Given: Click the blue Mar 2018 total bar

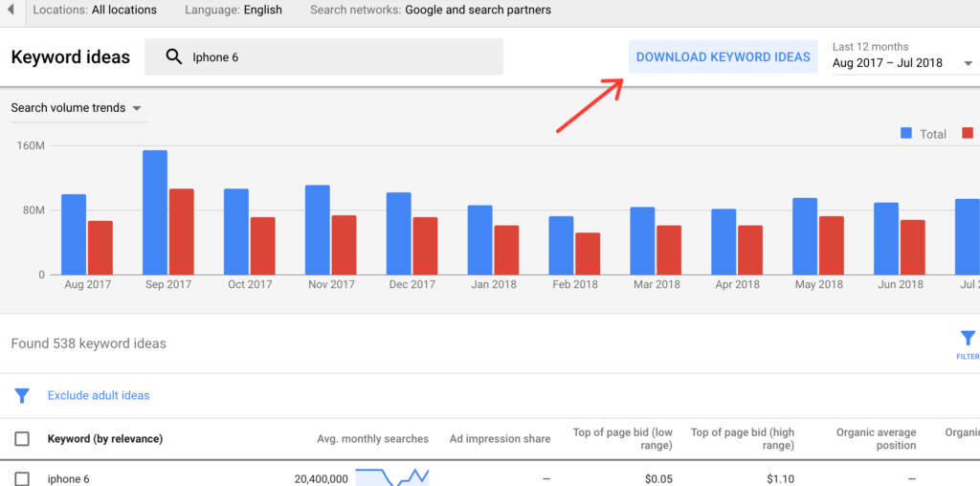Looking at the screenshot, I should point(642,241).
